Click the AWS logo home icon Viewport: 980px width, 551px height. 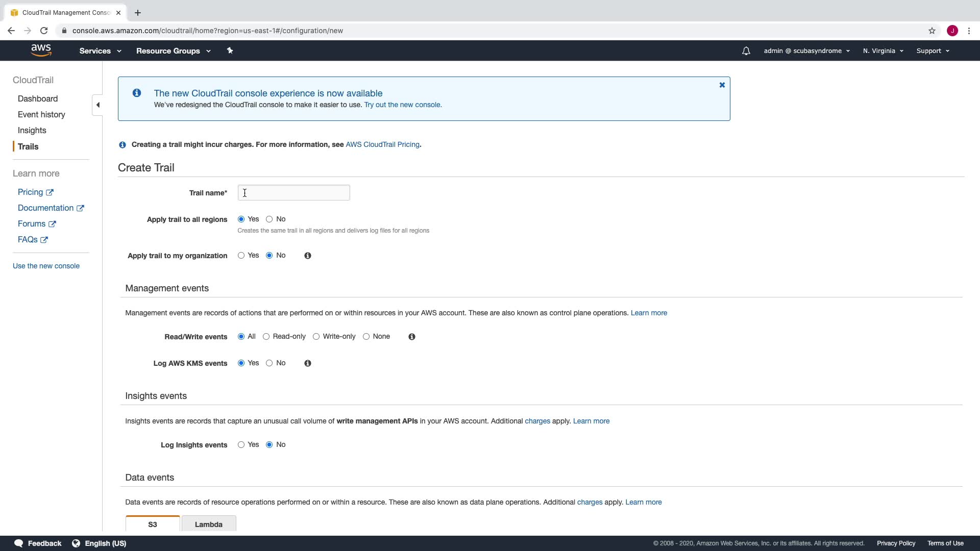coord(41,50)
